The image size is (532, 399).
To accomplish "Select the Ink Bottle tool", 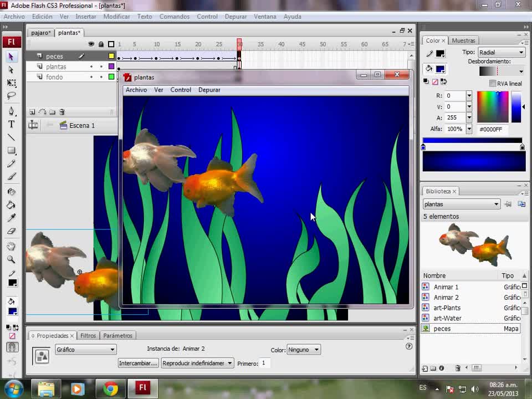I will 11,192.
